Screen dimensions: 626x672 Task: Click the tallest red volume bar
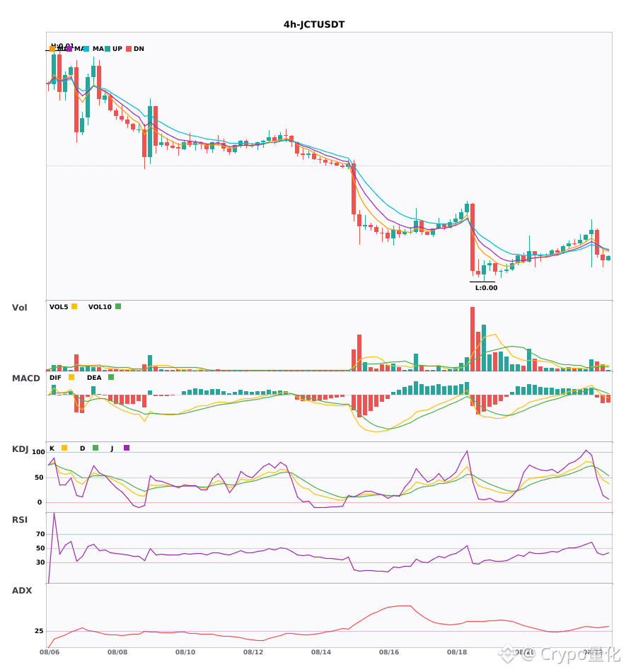click(x=473, y=339)
